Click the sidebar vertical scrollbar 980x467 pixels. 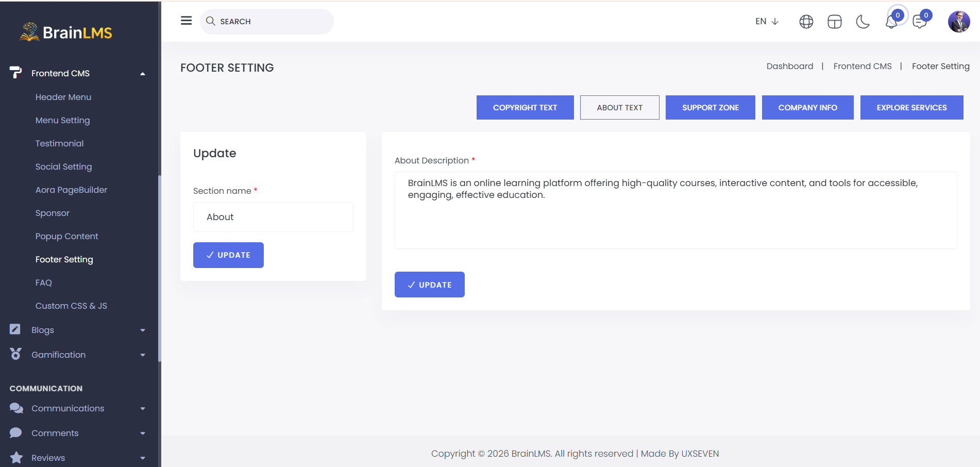point(160,268)
